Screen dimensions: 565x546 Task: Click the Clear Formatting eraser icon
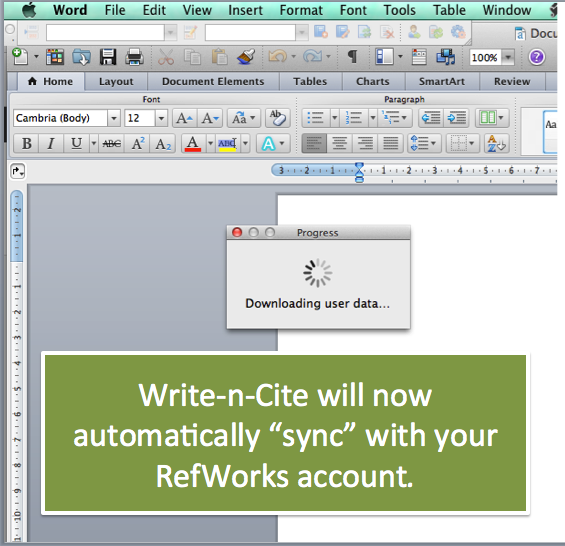pyautogui.click(x=278, y=118)
